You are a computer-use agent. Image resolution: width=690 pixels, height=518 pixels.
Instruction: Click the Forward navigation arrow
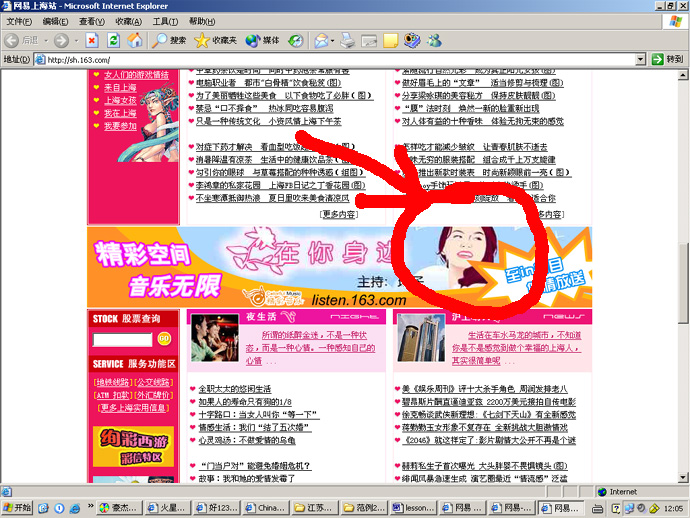click(x=61, y=40)
